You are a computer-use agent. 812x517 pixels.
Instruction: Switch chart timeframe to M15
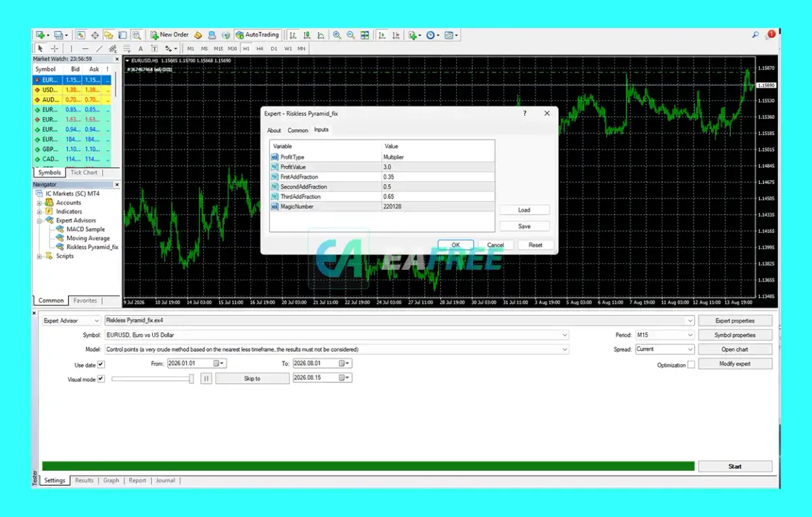[219, 49]
